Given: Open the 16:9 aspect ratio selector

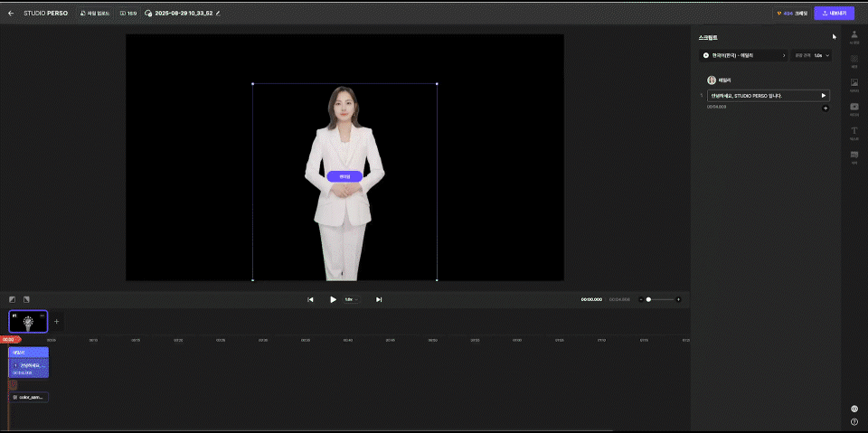Looking at the screenshot, I should (x=128, y=14).
